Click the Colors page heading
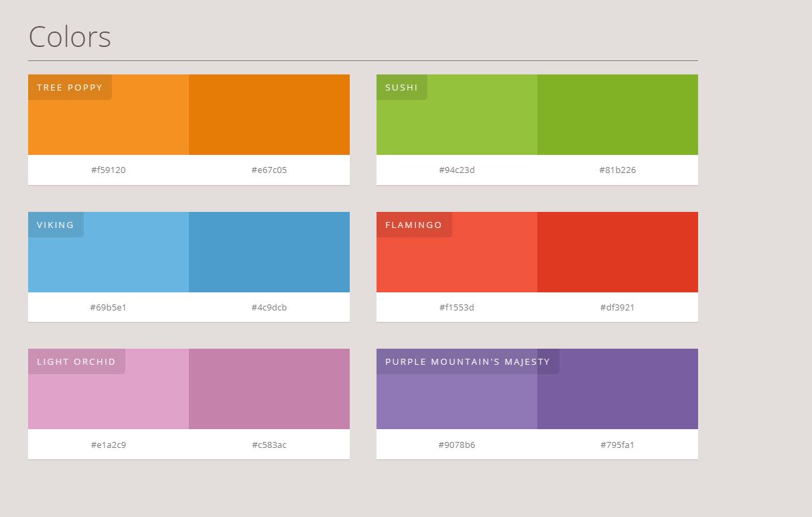The image size is (812, 517). (x=69, y=37)
